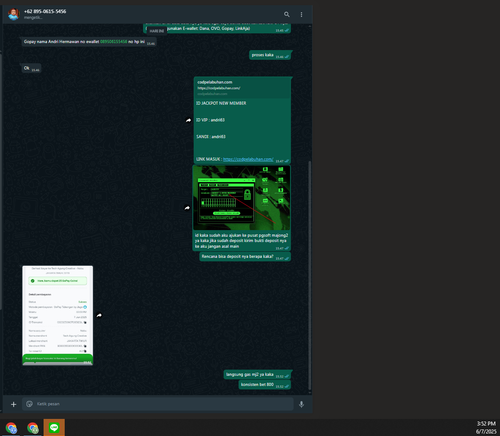
Task: Click the e-wallet number 089506155456 link
Action: click(x=114, y=42)
